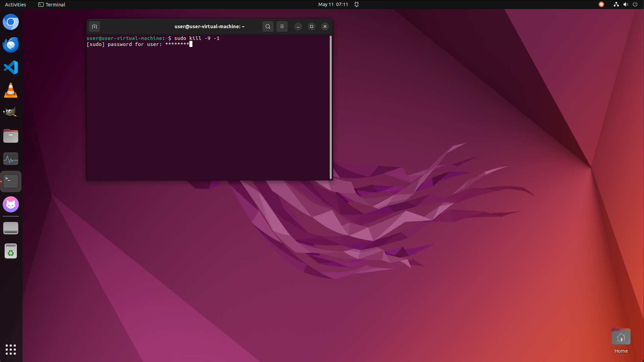Show all applications grid

tap(11, 349)
